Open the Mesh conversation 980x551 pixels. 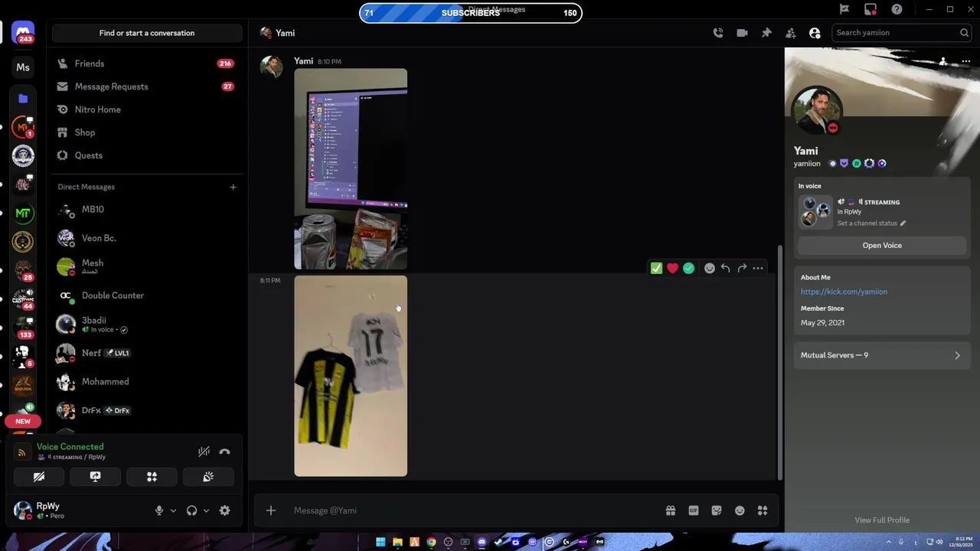147,266
